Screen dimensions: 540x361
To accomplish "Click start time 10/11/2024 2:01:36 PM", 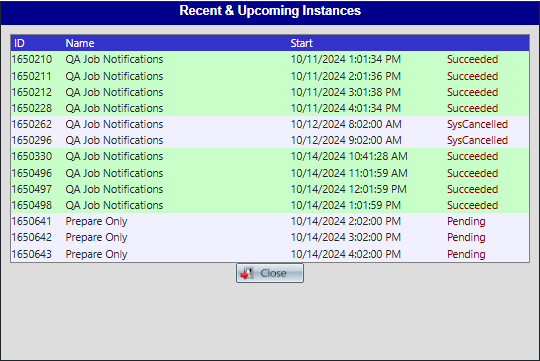I will coord(346,76).
